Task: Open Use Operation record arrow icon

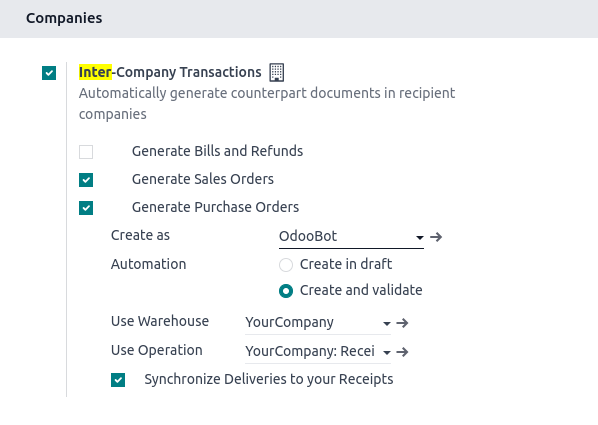Action: coord(402,352)
